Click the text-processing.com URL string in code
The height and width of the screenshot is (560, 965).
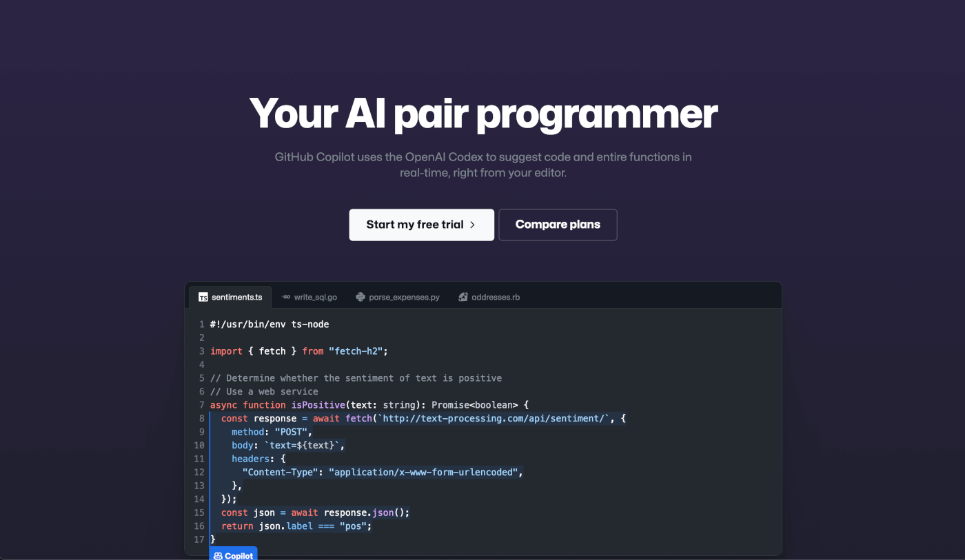[x=494, y=418]
